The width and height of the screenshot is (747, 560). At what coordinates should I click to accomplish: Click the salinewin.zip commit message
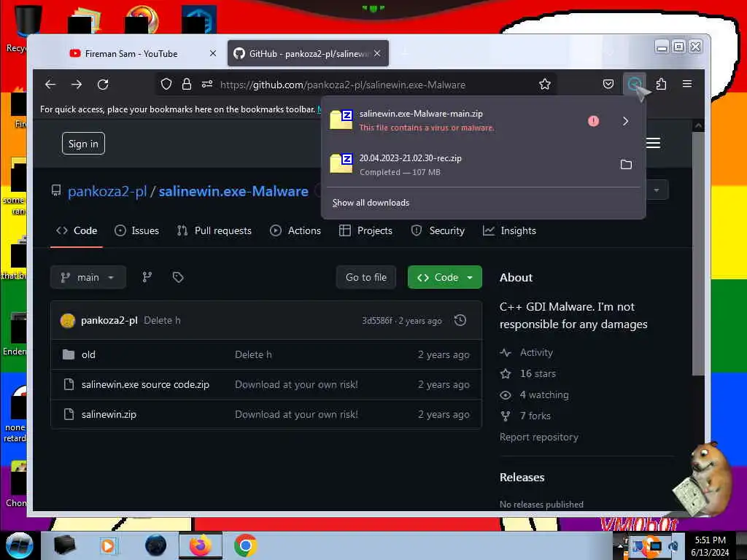click(296, 415)
